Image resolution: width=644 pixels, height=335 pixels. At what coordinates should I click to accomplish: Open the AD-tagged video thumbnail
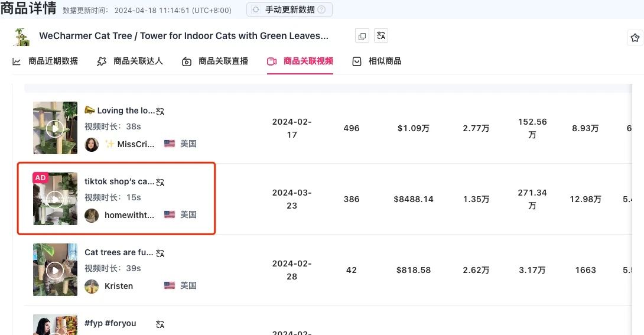point(55,199)
